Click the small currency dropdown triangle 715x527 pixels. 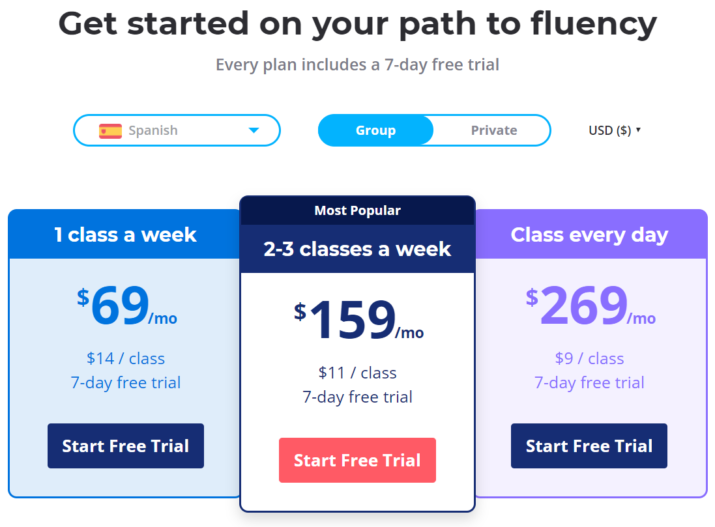point(638,129)
